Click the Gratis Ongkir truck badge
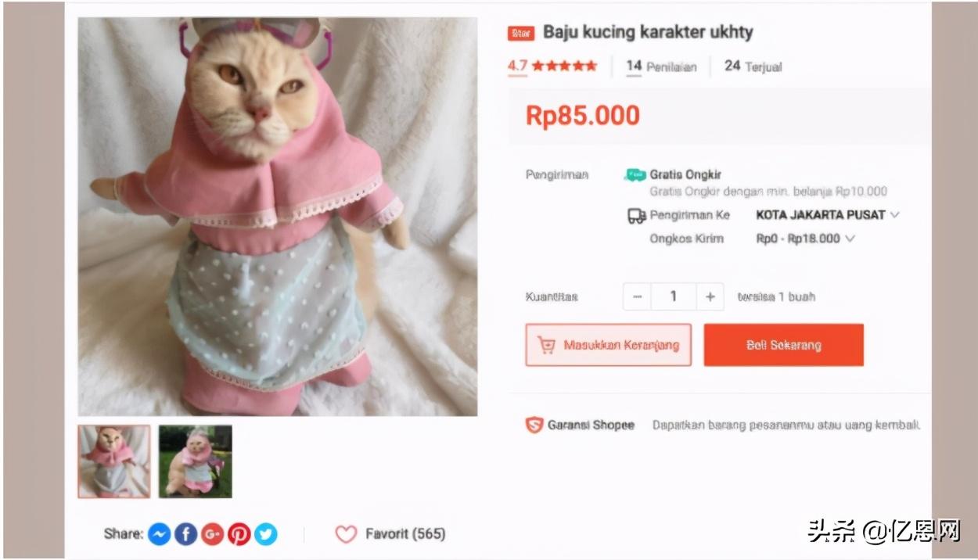 [635, 175]
